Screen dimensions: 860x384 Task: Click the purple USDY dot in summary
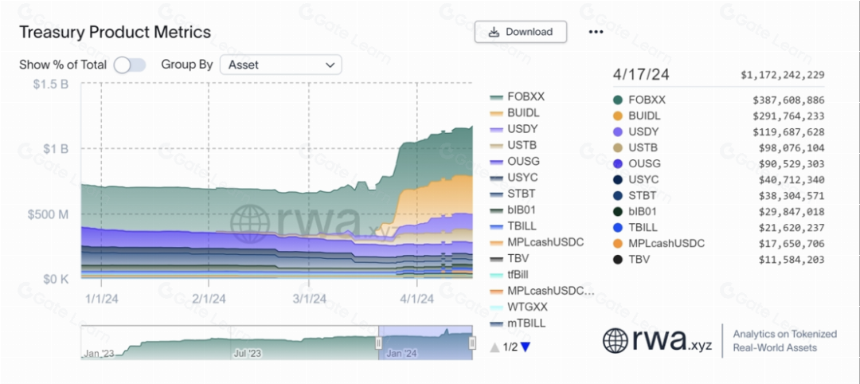(x=618, y=132)
